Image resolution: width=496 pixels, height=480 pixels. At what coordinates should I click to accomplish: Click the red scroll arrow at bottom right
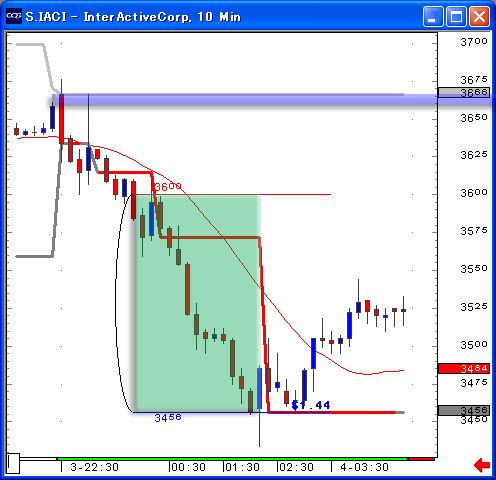[482, 465]
